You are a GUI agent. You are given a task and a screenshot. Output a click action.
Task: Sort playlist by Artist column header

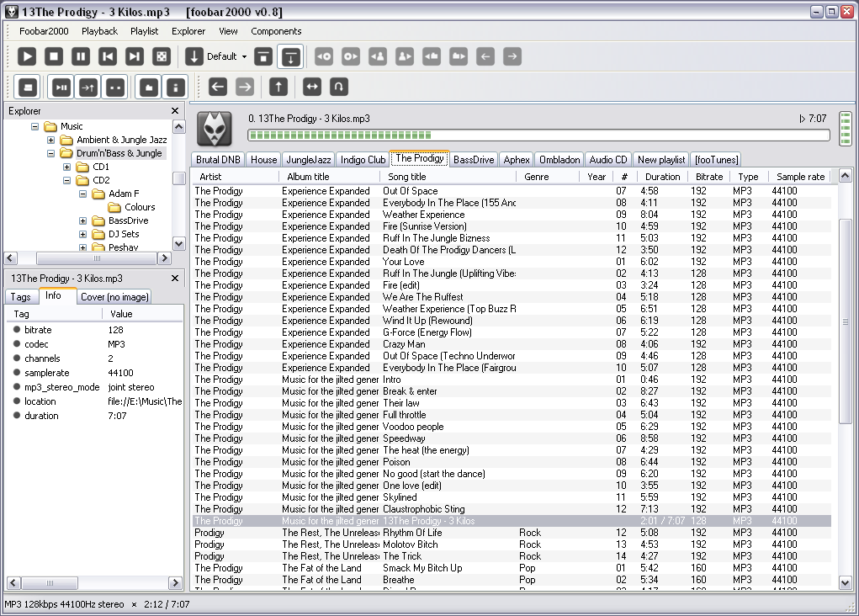click(x=235, y=177)
